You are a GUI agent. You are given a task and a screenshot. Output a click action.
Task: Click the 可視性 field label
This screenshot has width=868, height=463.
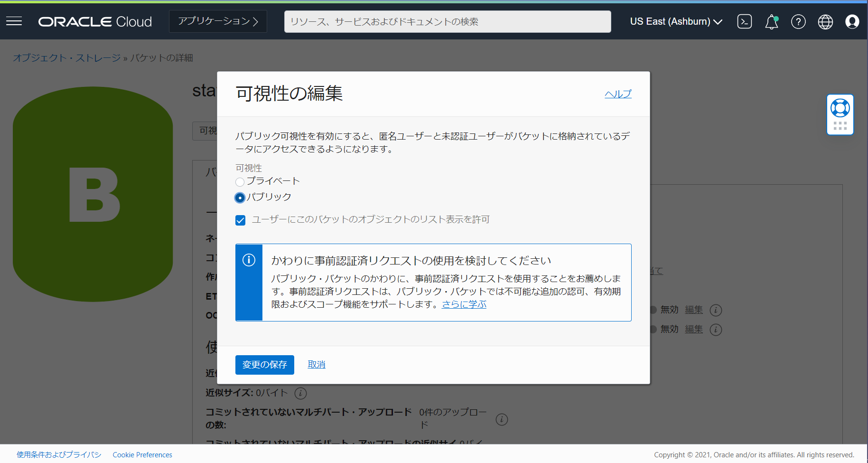point(249,168)
